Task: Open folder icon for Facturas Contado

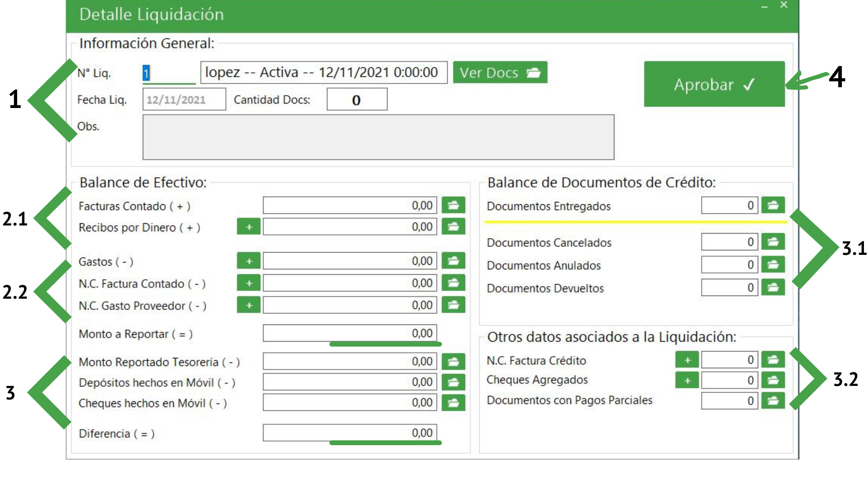Action: pos(453,205)
